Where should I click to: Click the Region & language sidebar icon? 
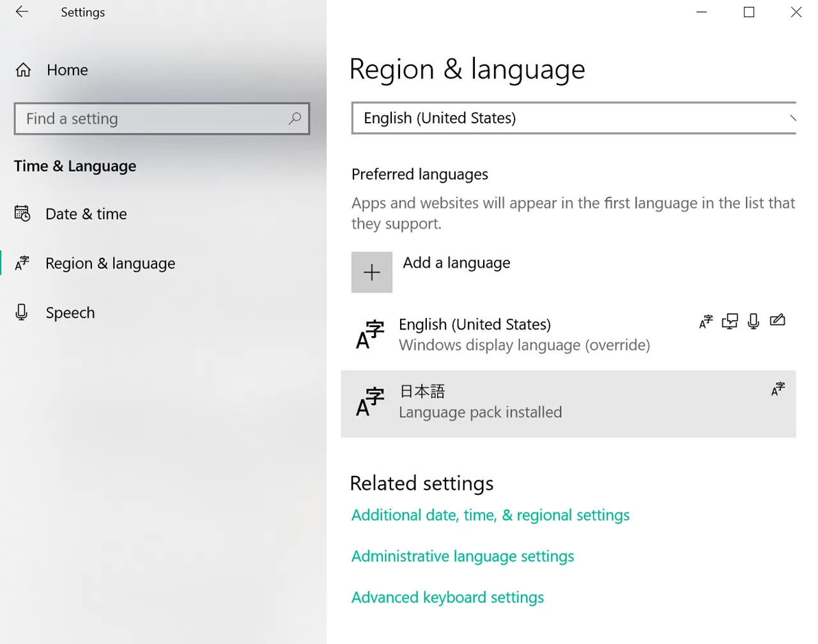(x=22, y=263)
